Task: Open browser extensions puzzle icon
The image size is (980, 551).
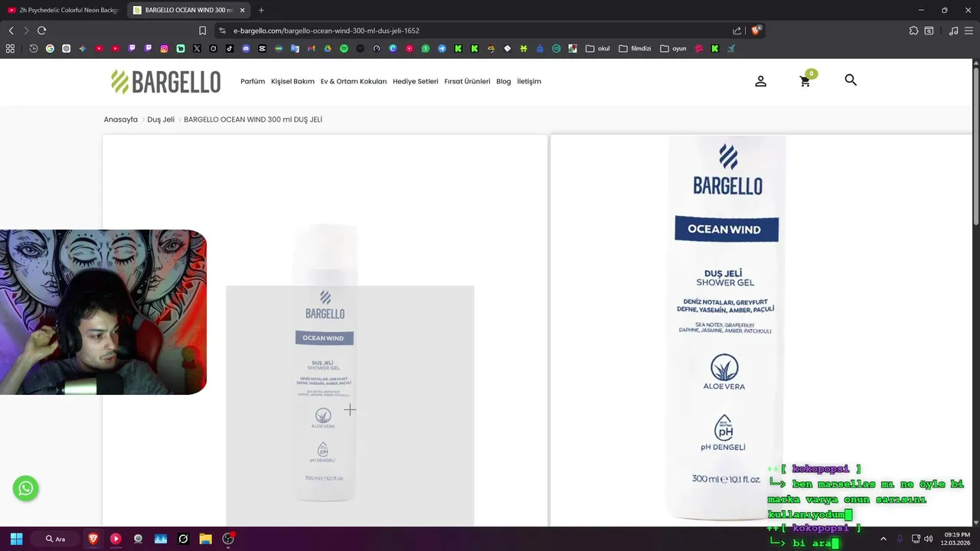Action: coord(913,31)
